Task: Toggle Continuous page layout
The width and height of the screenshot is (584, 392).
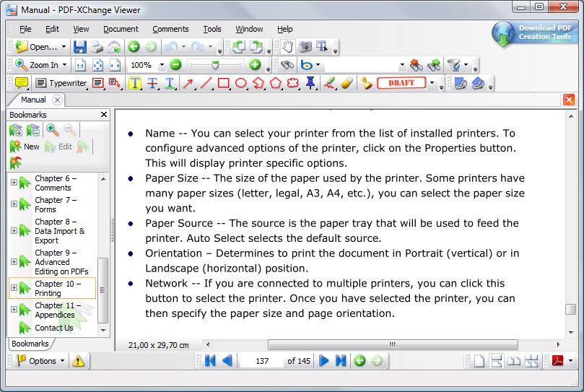Action: point(497,361)
